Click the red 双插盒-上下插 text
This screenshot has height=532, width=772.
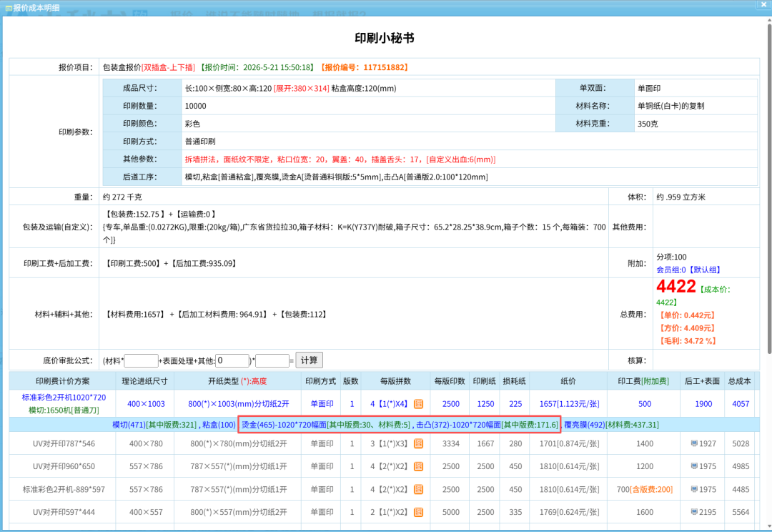click(169, 67)
